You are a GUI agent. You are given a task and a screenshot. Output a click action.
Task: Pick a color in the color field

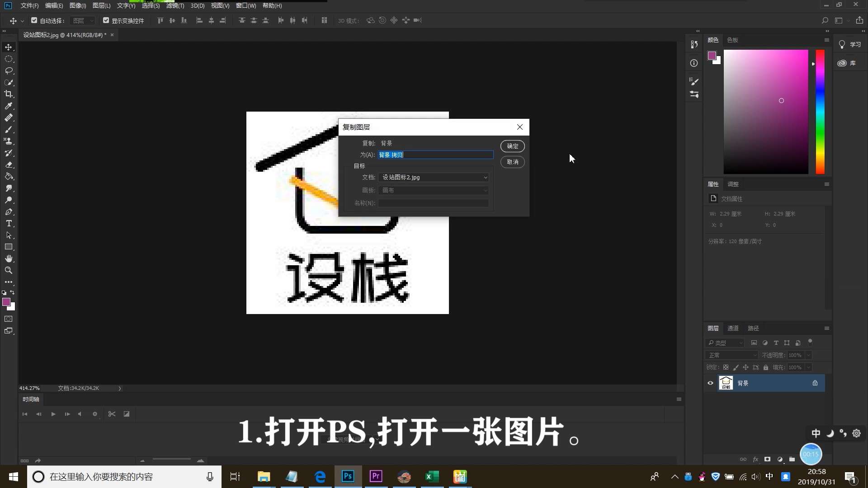click(766, 112)
